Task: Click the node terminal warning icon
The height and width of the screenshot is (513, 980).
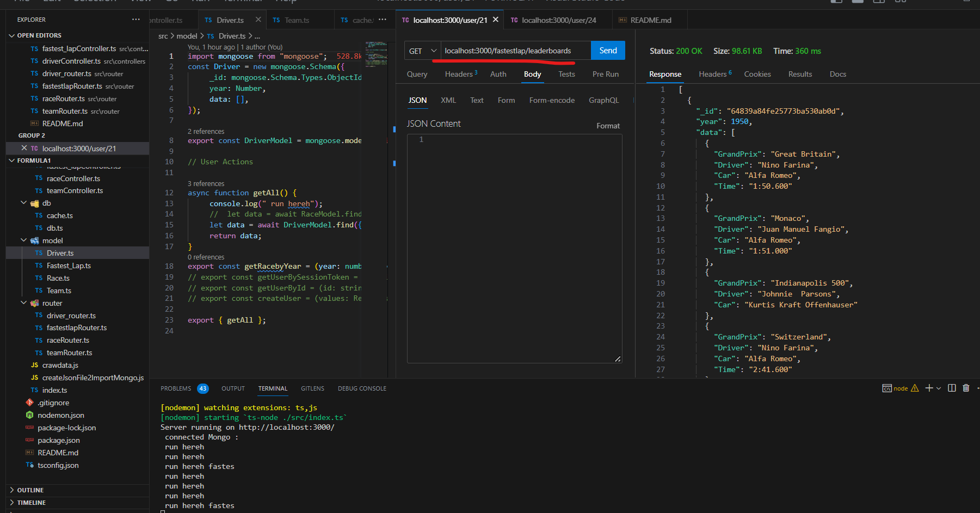Action: pyautogui.click(x=915, y=388)
